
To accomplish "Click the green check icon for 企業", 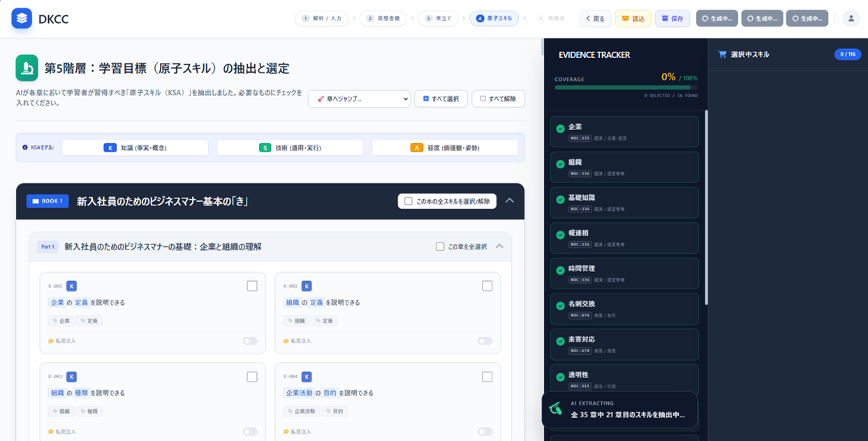I will pos(560,129).
